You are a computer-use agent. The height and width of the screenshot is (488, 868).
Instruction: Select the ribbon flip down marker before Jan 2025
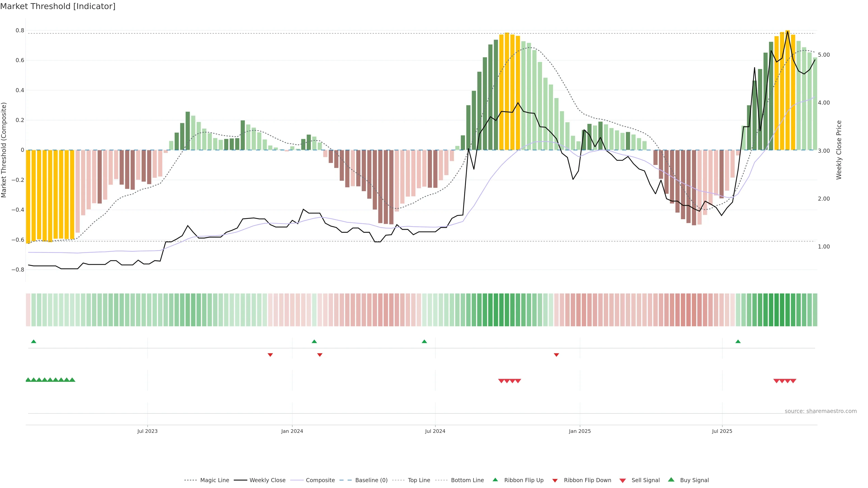(556, 355)
